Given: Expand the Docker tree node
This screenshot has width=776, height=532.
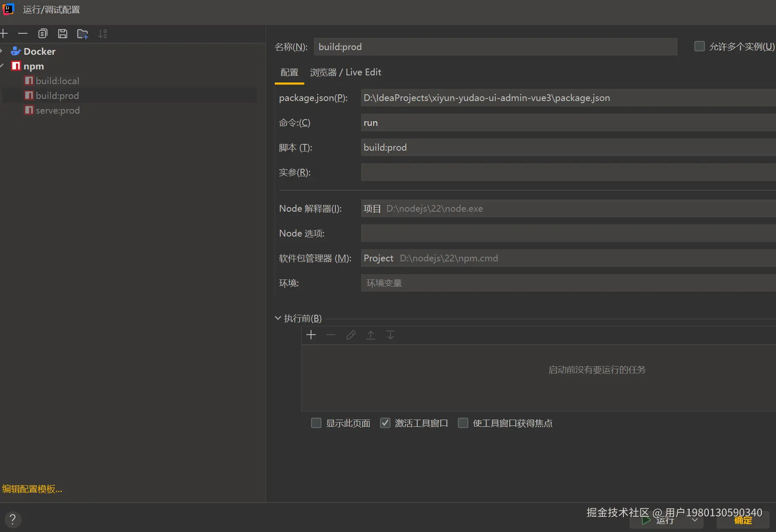Looking at the screenshot, I should point(2,51).
